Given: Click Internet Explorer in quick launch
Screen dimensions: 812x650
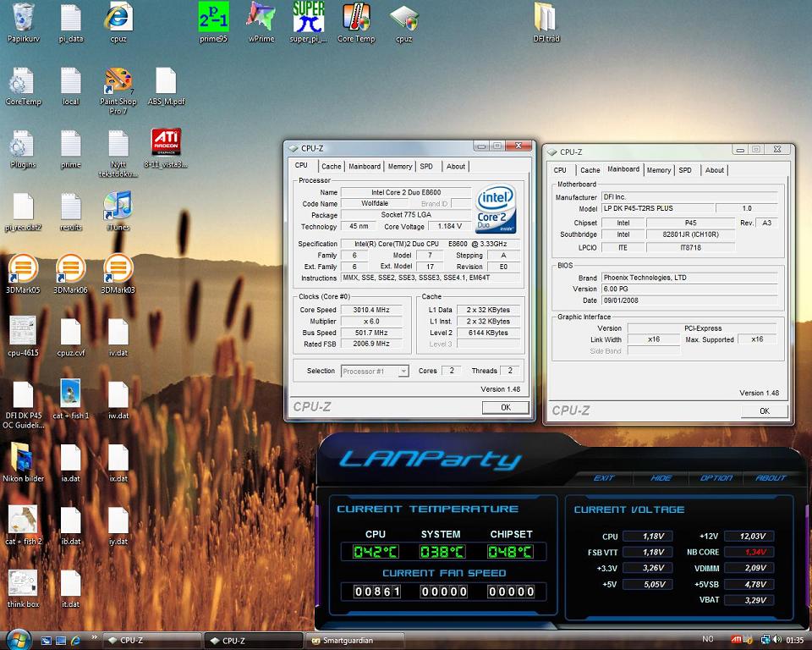Looking at the screenshot, I should pyautogui.click(x=75, y=641).
